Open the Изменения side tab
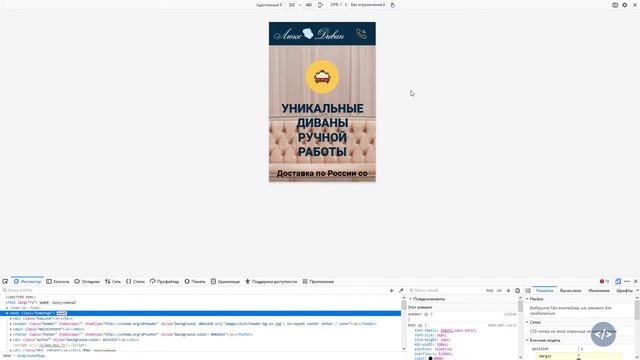 (x=598, y=290)
